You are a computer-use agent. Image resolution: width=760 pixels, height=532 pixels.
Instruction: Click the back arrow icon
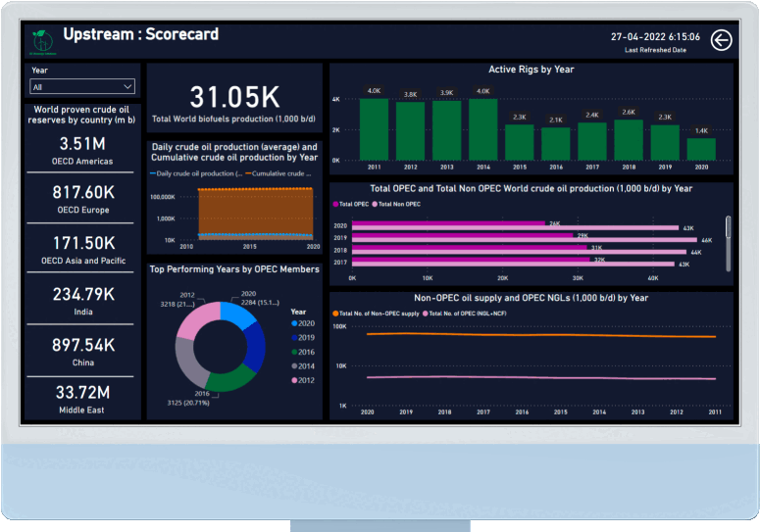[721, 40]
